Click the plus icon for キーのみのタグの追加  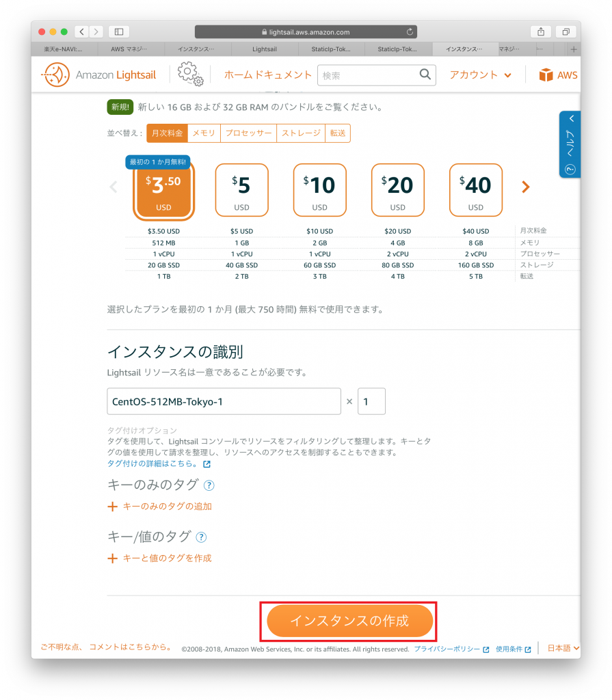(113, 507)
